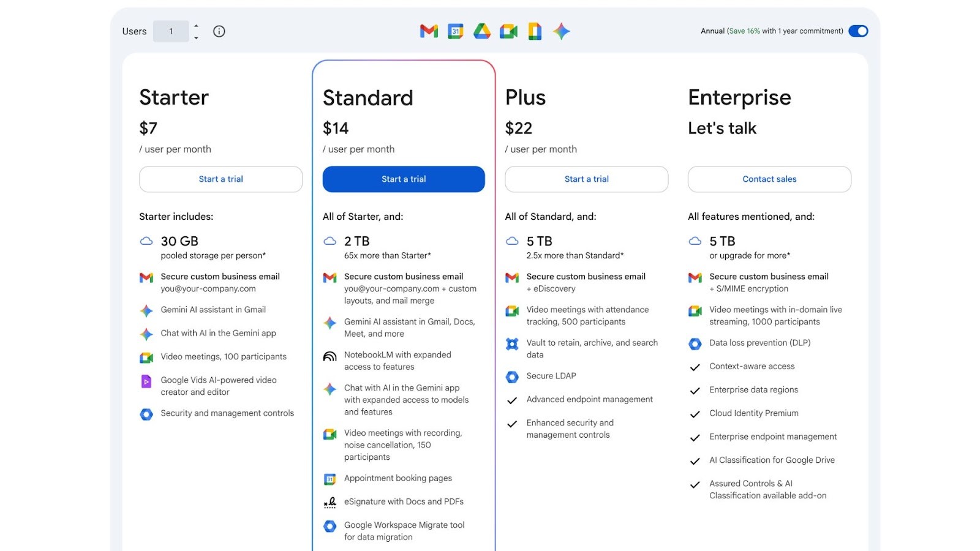
Task: Click the appointment booking pages calendar icon
Action: [x=330, y=478]
